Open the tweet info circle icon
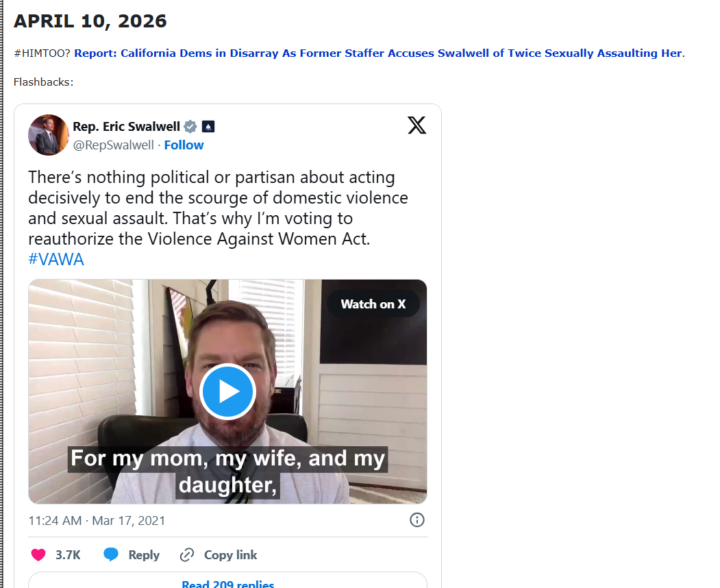The width and height of the screenshot is (720, 588). (x=417, y=520)
